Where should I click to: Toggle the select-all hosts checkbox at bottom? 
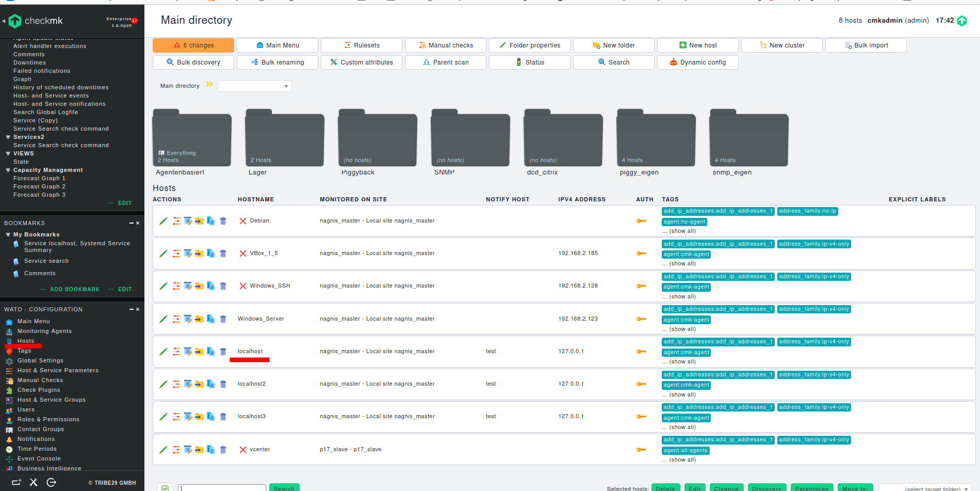pos(165,488)
